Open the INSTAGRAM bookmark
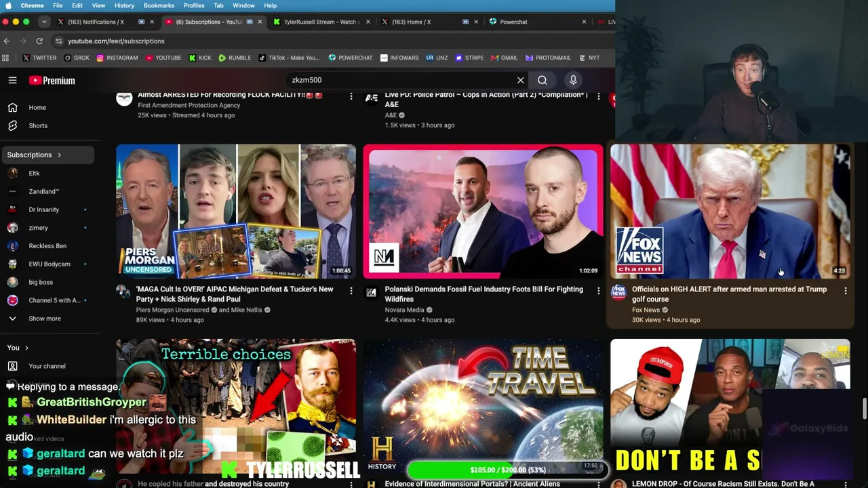The width and height of the screenshot is (868, 488). [x=117, y=58]
